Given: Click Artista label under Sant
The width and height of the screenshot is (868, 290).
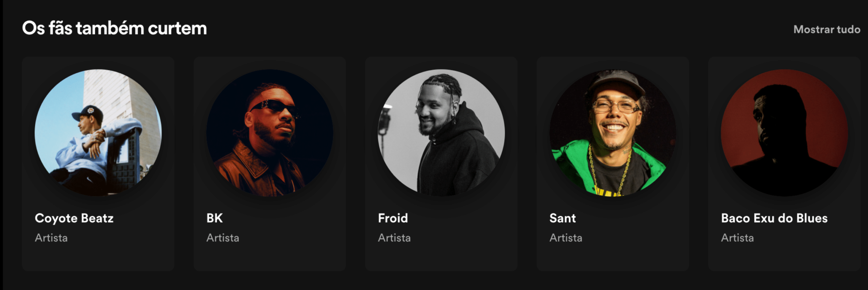Looking at the screenshot, I should click(566, 238).
